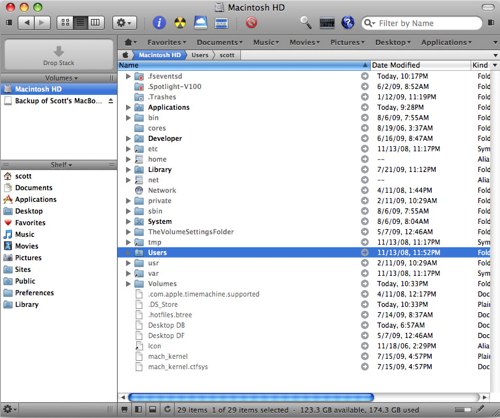
Task: Click the Network globe icon in file list
Action: point(139,190)
